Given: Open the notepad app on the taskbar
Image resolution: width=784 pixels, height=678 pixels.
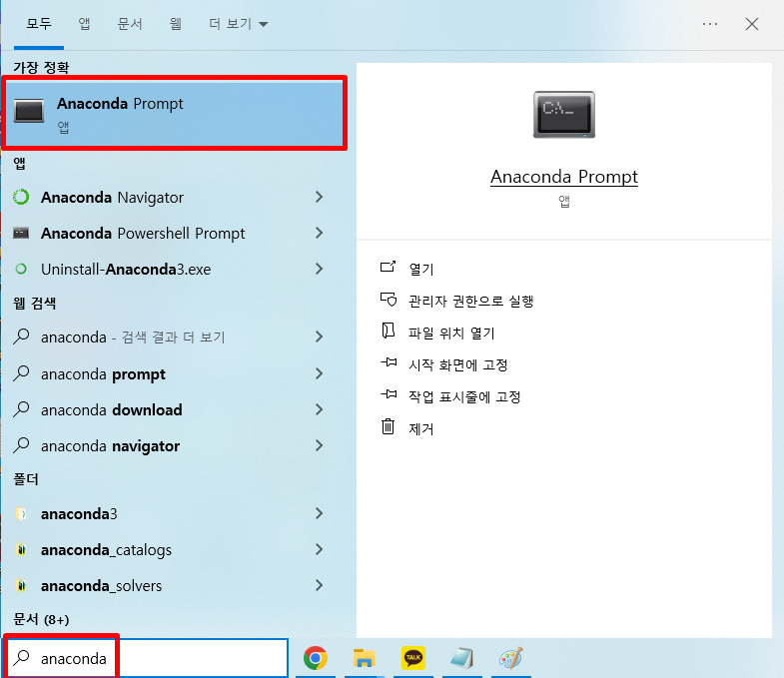Looking at the screenshot, I should tap(462, 658).
